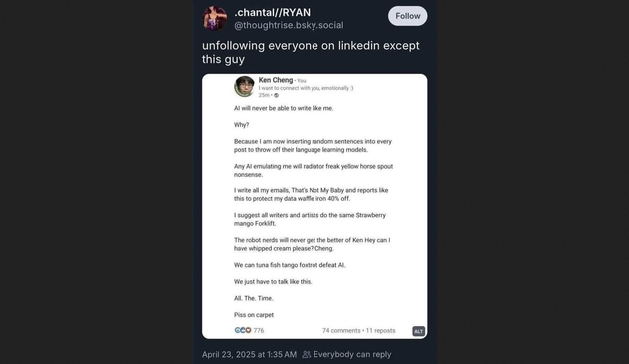Click the globe visibility icon beside 25m
629x364 pixels.
point(276,95)
